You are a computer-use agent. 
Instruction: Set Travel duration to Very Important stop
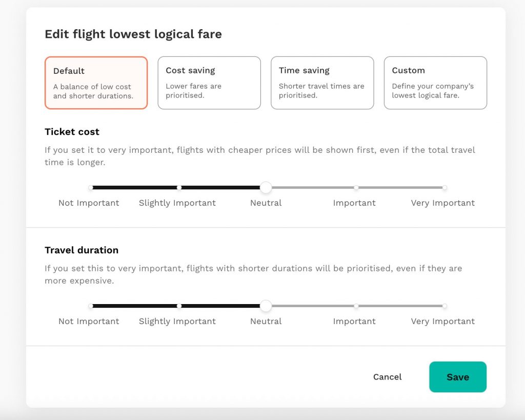(445, 306)
